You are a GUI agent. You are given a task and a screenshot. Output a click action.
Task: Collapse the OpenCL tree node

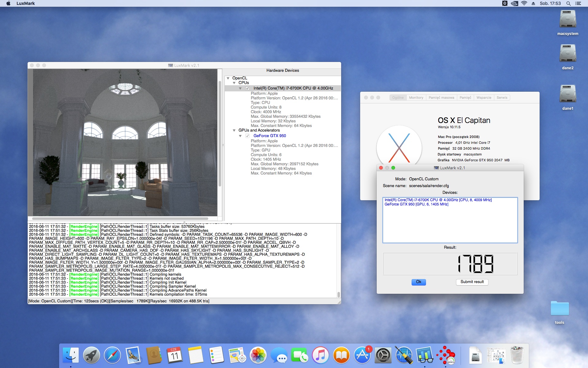(228, 78)
